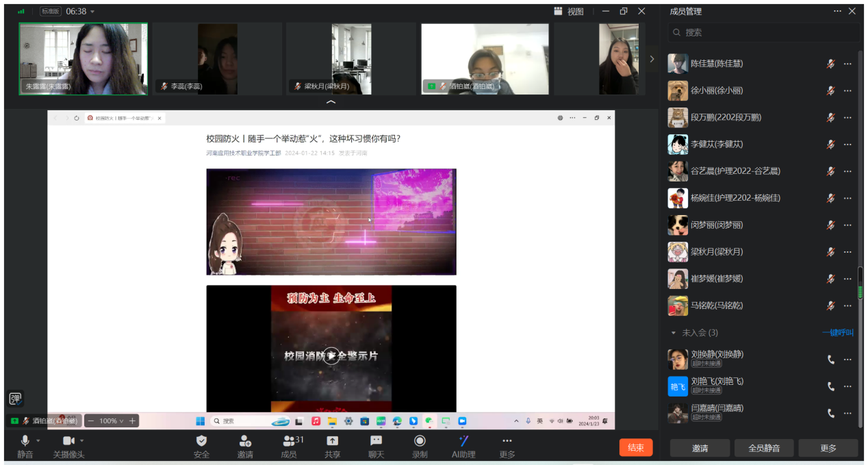Expand audio options arrow next to 静音

pos(38,440)
